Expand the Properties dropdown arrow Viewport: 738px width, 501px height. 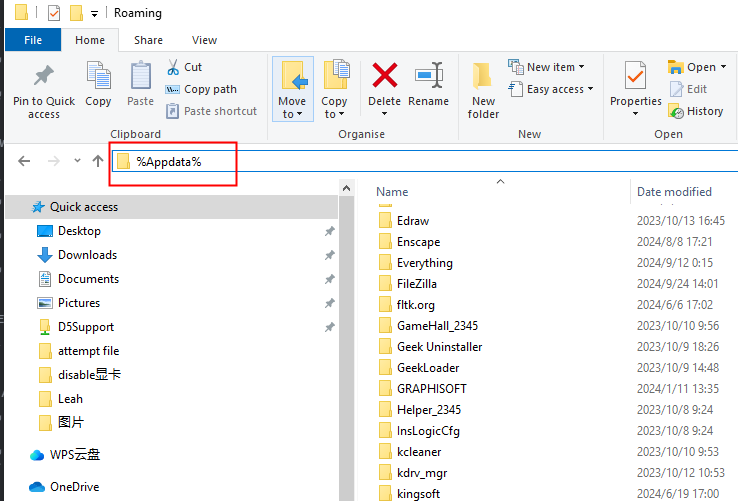coord(635,113)
